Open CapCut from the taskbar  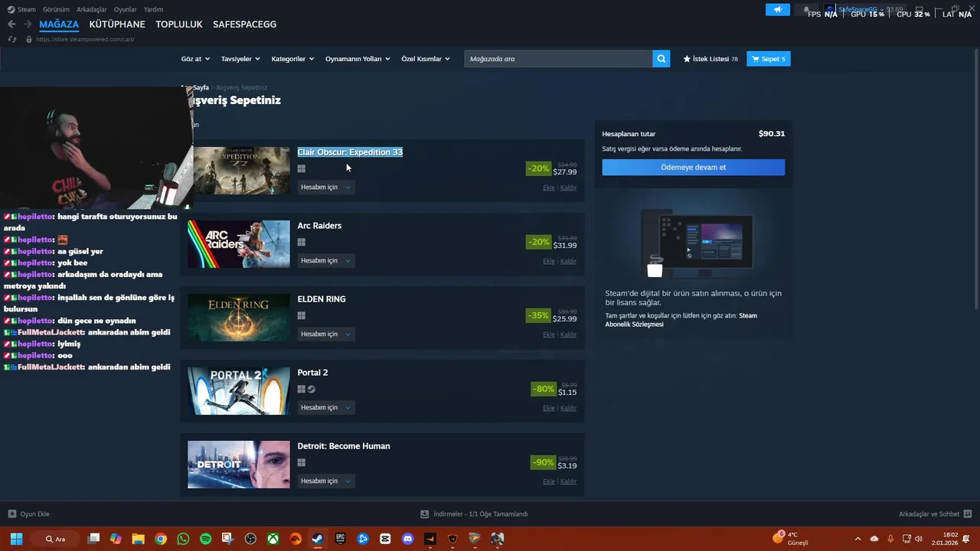click(x=385, y=539)
